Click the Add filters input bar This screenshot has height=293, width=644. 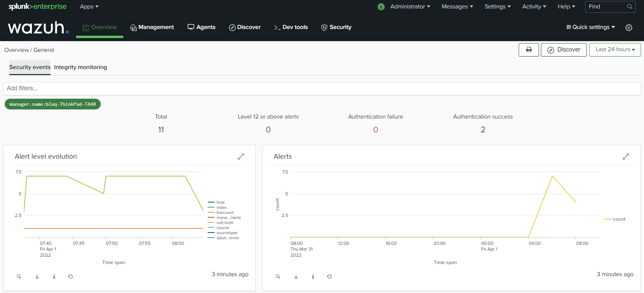coord(322,89)
